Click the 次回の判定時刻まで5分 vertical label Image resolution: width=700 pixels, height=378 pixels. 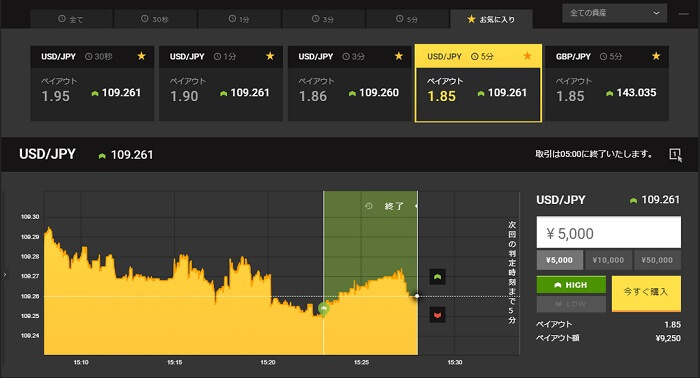coord(512,272)
